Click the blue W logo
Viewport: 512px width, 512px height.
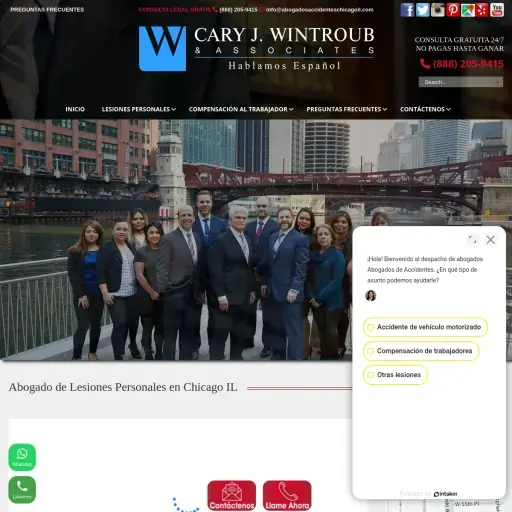162,49
